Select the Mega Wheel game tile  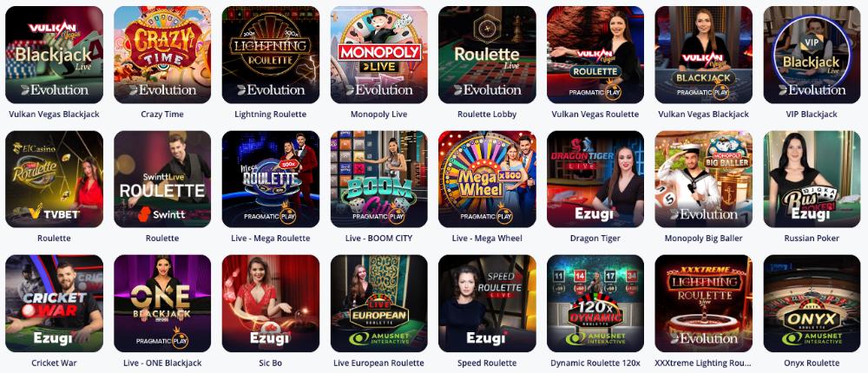pos(487,180)
